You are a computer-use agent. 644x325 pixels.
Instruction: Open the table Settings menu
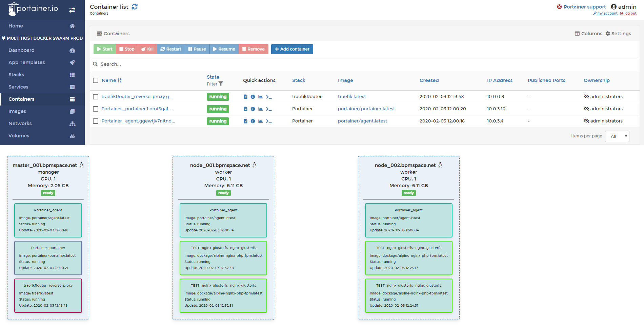(618, 34)
